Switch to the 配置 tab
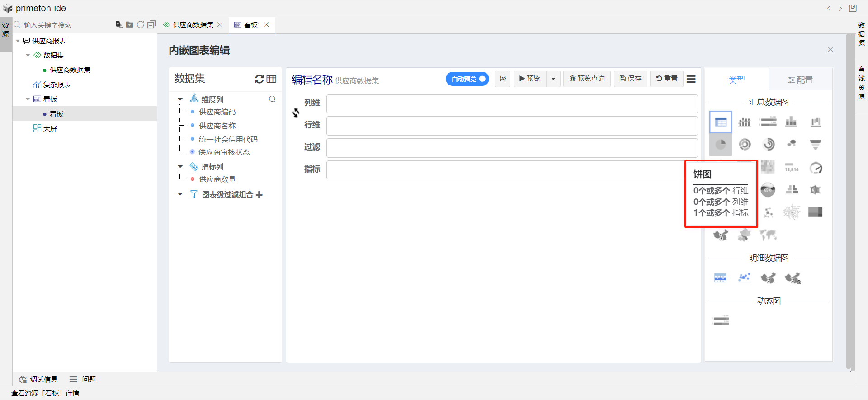The width and height of the screenshot is (868, 400). pyautogui.click(x=800, y=80)
